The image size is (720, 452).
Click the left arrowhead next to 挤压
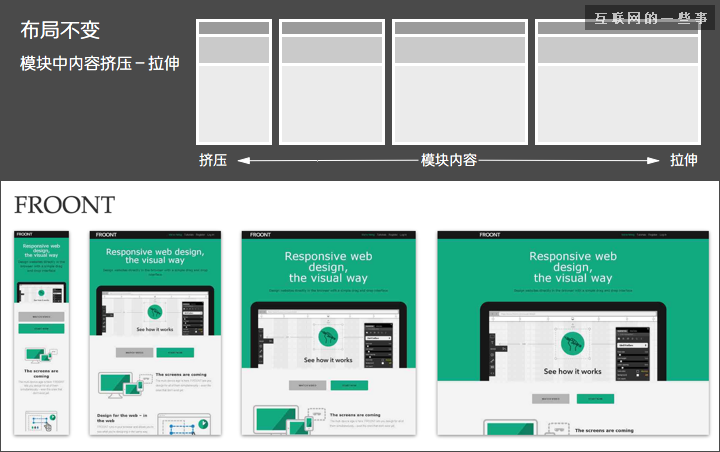(242, 160)
